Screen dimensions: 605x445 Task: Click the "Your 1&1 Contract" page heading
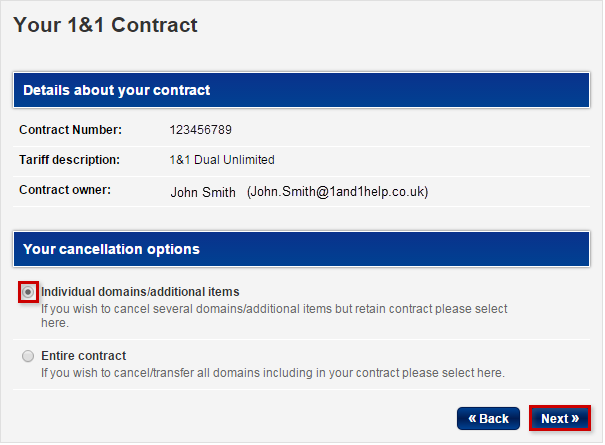pos(105,25)
